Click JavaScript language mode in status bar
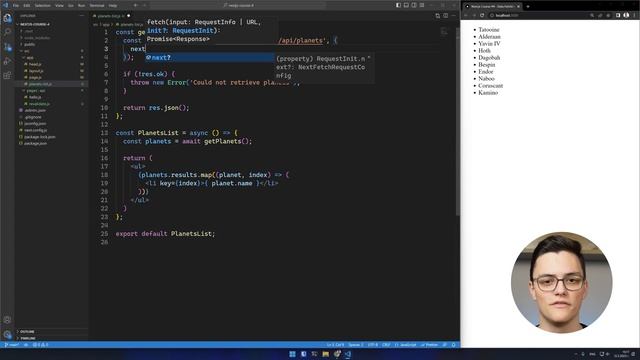This screenshot has height=360, width=640. pos(405,345)
